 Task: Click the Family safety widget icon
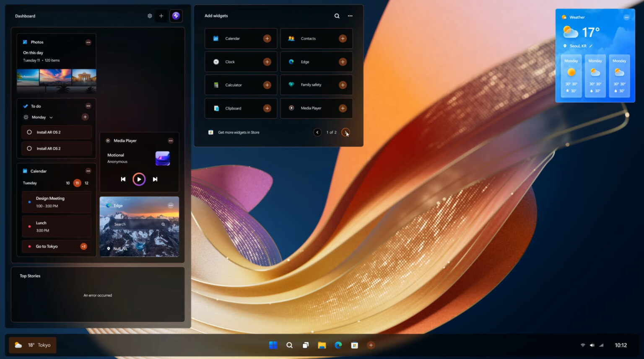tap(291, 85)
